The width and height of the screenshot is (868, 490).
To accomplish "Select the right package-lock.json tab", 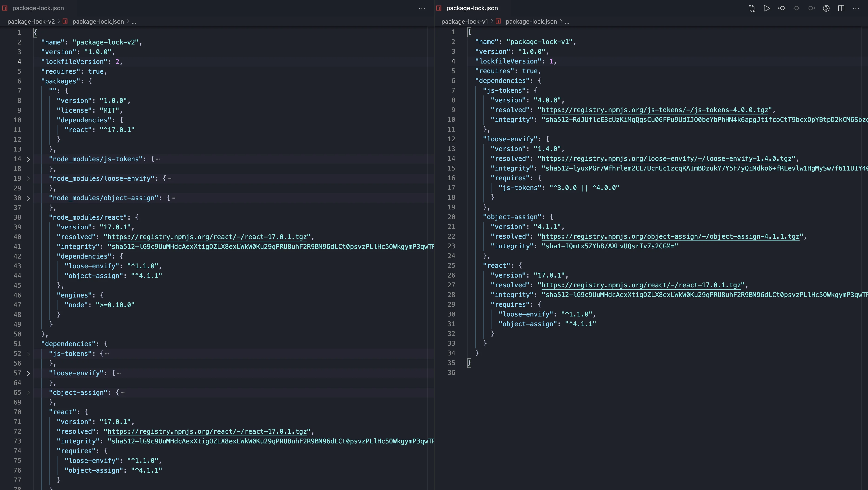I will 472,8.
